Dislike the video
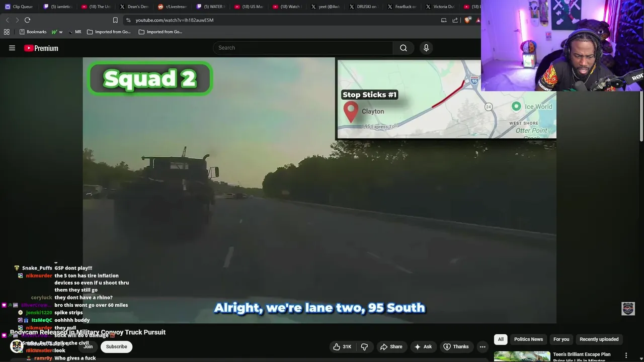The width and height of the screenshot is (644, 362). click(x=364, y=347)
